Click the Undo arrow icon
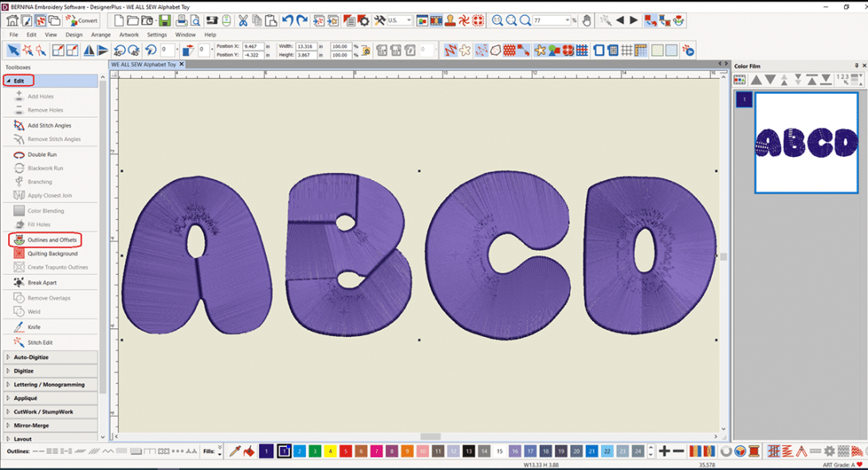Image resolution: width=868 pixels, height=470 pixels. pyautogui.click(x=288, y=20)
